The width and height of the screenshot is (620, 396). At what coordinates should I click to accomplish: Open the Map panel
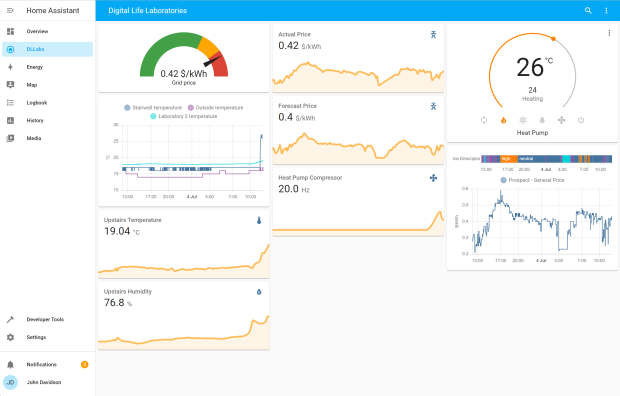pos(47,85)
